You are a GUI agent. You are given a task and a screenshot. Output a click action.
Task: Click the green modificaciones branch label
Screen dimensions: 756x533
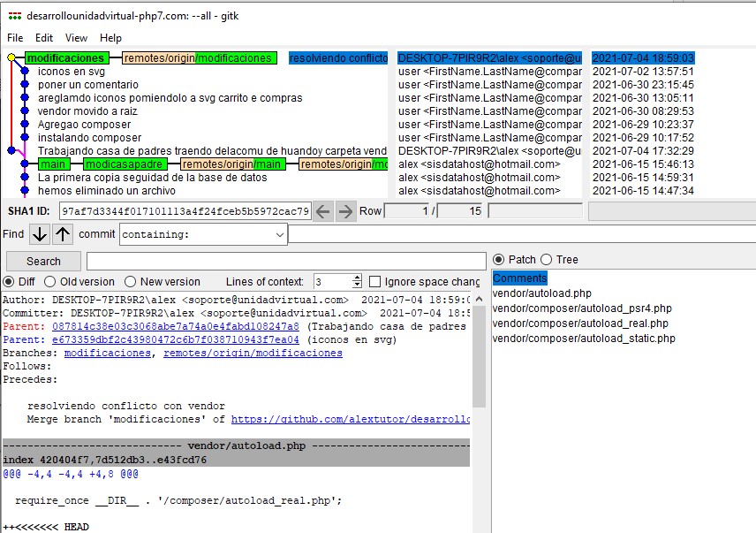(66, 57)
